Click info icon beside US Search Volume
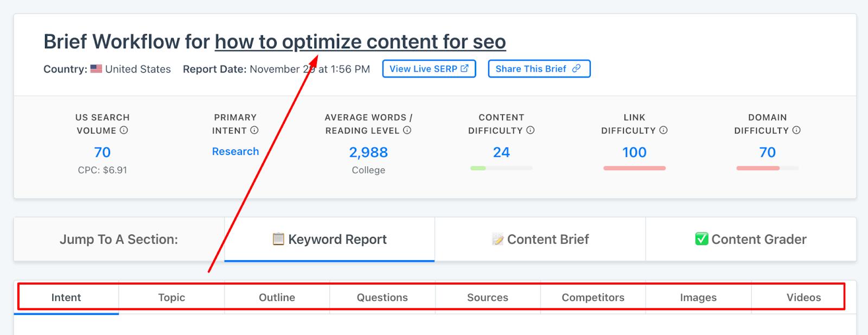Screen dimensions: 868x335 (124, 130)
